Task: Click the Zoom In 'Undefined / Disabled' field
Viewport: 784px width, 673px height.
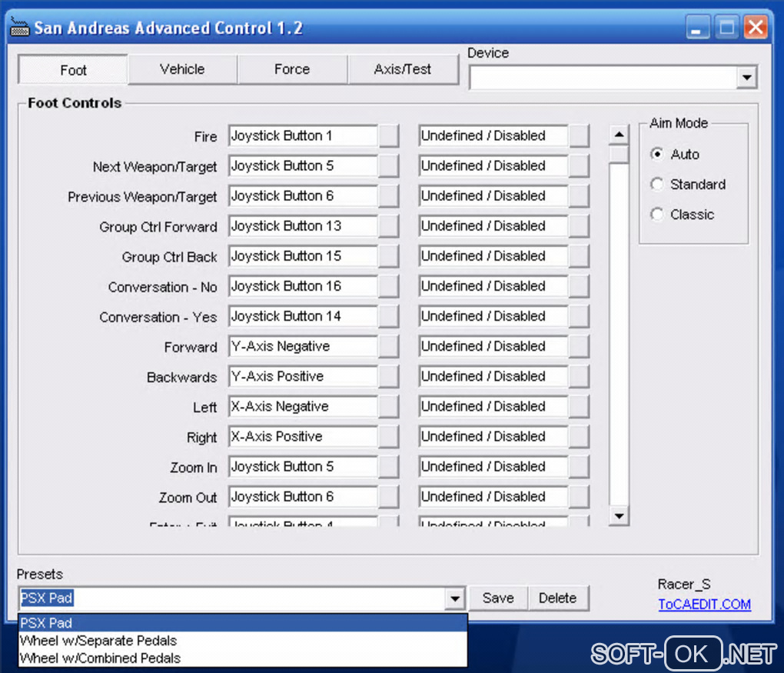Action: [x=493, y=466]
